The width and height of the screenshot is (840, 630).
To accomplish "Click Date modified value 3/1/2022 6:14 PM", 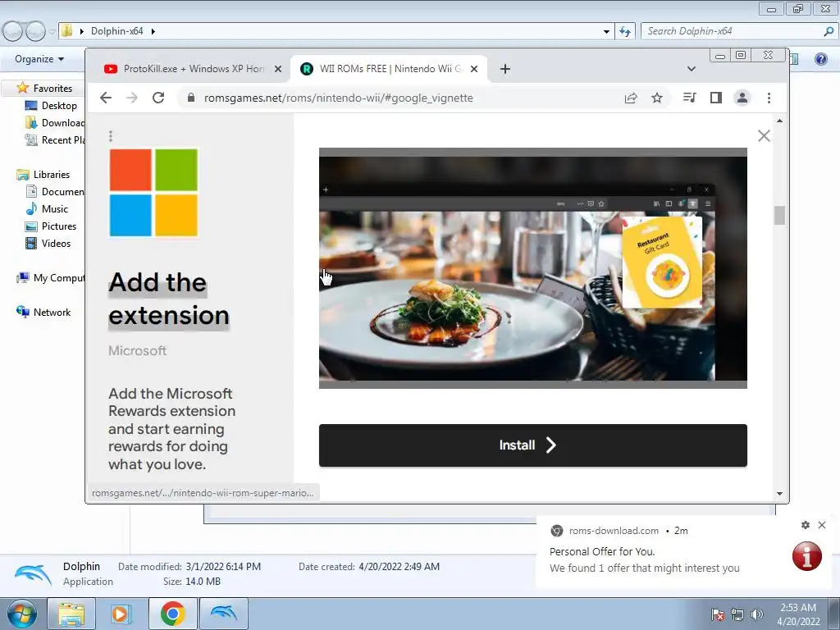I will coord(223,566).
